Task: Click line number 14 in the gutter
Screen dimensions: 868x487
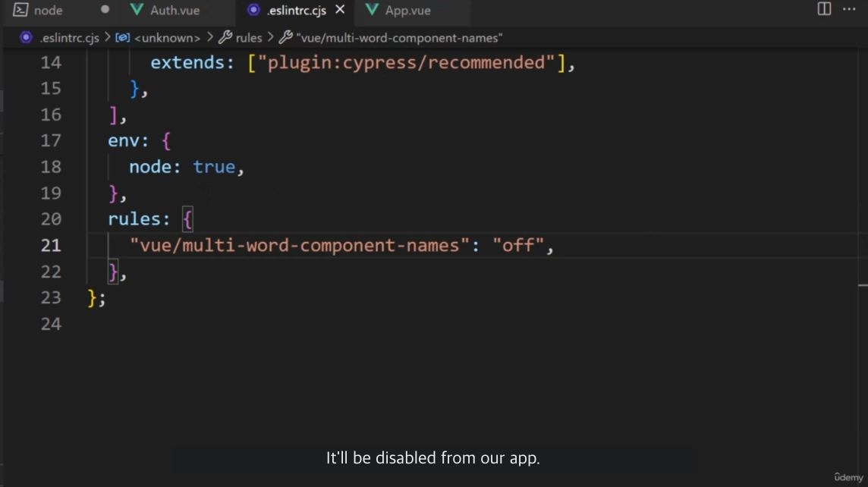Action: (x=50, y=62)
